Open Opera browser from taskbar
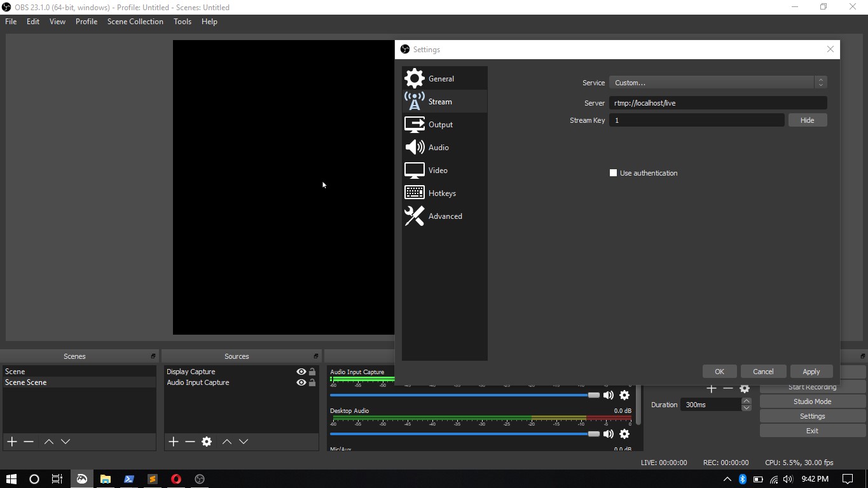 point(176,479)
